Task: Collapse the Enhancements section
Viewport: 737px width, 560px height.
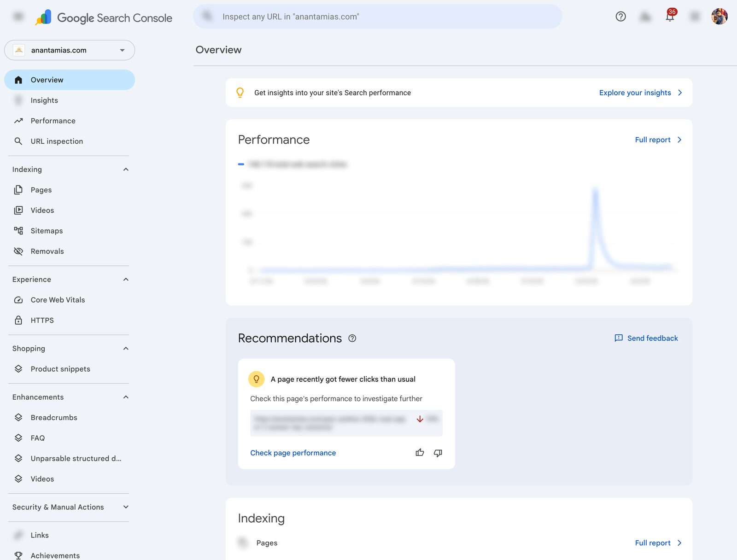Action: coord(126,397)
